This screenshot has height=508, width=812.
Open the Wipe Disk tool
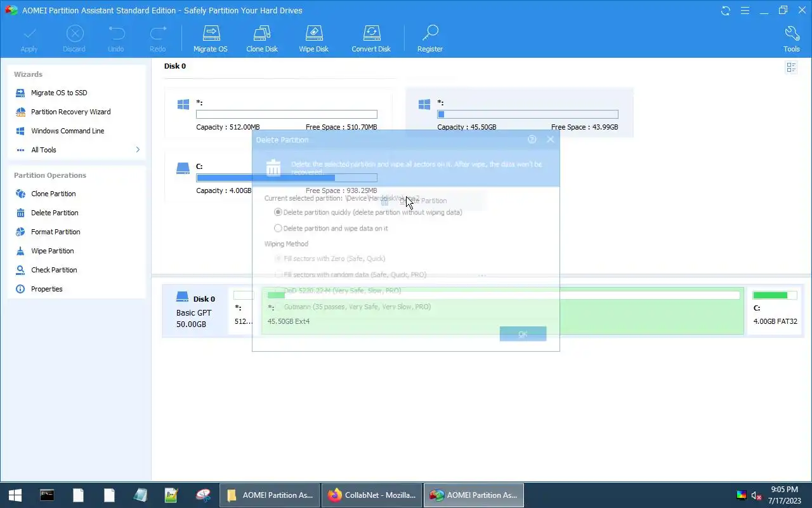313,39
